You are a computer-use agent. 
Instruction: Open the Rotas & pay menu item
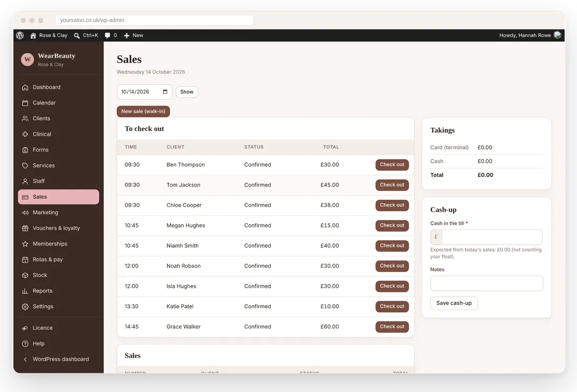[59, 259]
